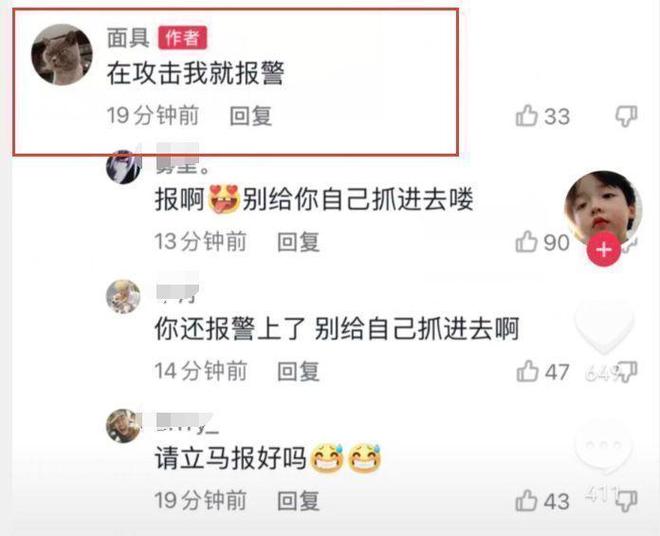Like the author's comment with 33 likes
The image size is (660, 536).
pos(527,115)
